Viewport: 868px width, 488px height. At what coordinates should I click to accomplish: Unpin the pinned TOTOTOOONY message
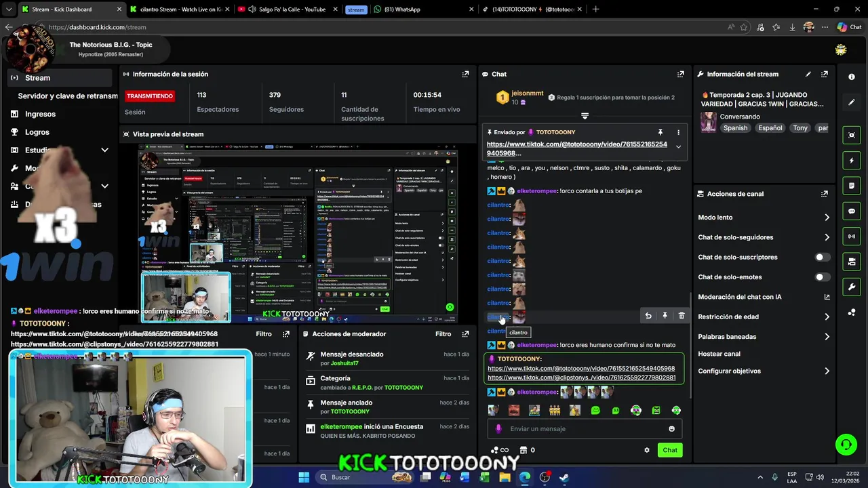(660, 132)
